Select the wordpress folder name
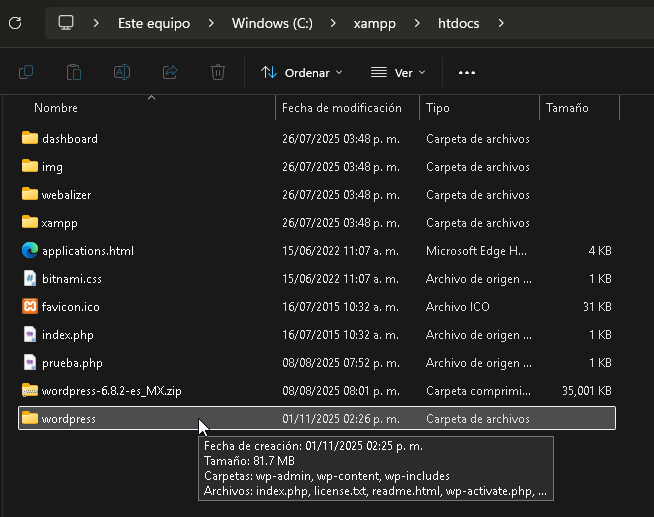The width and height of the screenshot is (654, 517). 68,419
